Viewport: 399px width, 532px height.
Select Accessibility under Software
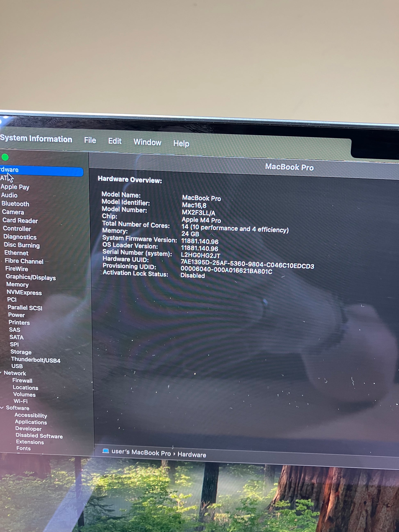tap(31, 415)
